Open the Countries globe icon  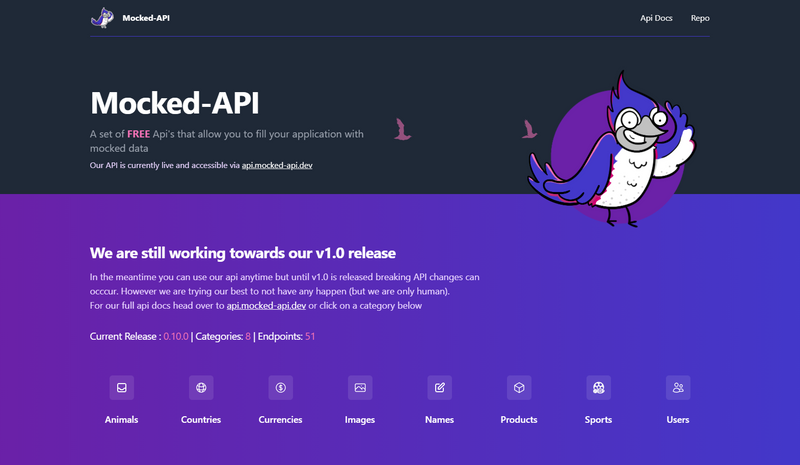click(x=201, y=388)
